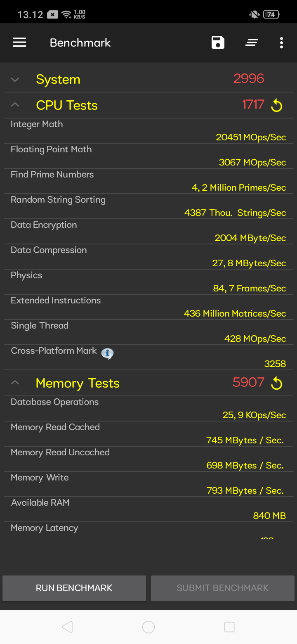297x644 pixels.
Task: Open the sort results icon
Action: [x=252, y=43]
